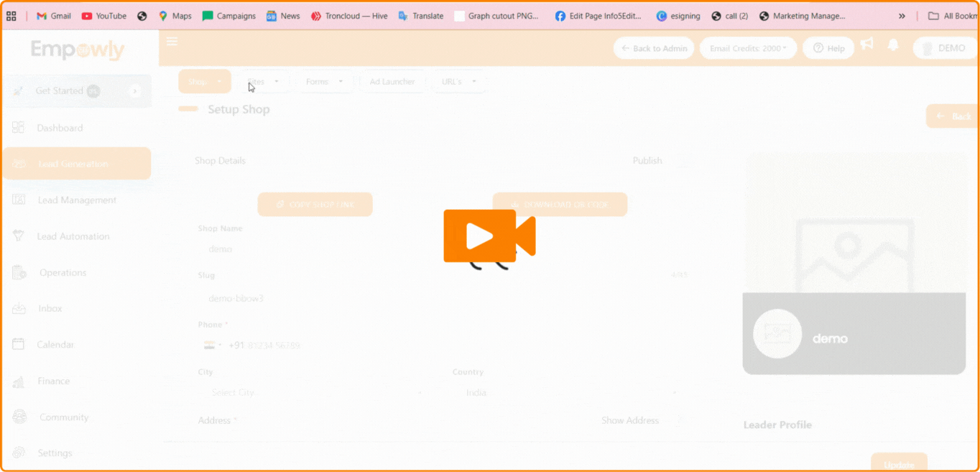The image size is (980, 472).
Task: Open the Select City dropdown
Action: [x=316, y=393]
